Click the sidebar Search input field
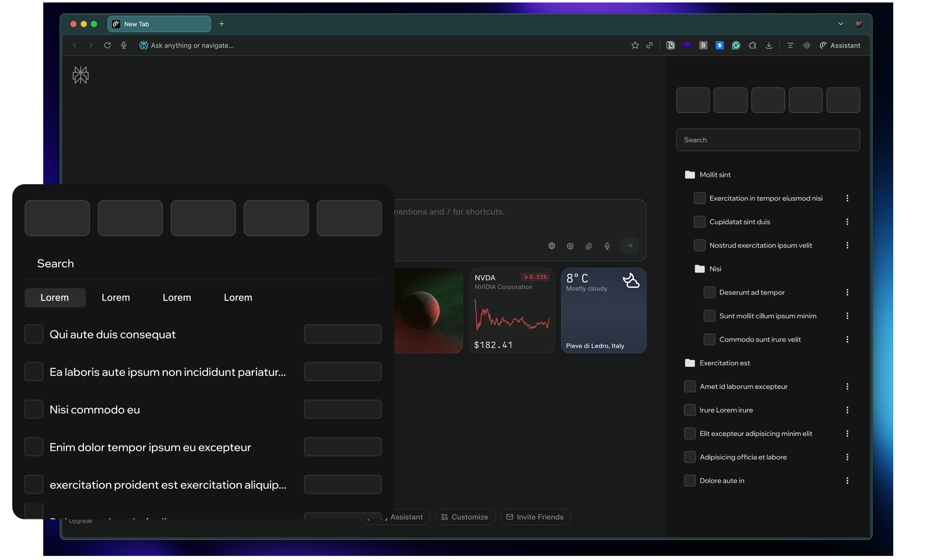The image size is (935, 560). coord(767,140)
